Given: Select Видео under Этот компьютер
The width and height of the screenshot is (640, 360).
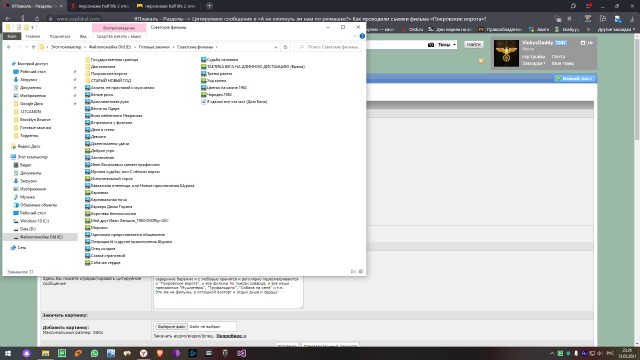Looking at the screenshot, I should click(25, 165).
